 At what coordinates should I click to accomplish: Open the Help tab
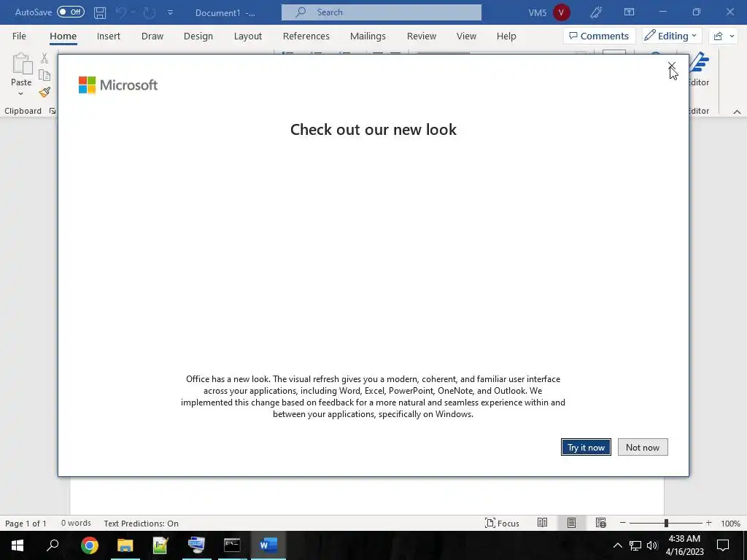[x=506, y=36]
